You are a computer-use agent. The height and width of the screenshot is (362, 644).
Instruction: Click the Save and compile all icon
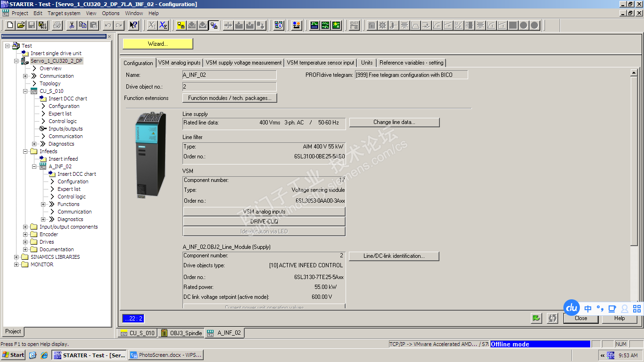click(x=42, y=25)
